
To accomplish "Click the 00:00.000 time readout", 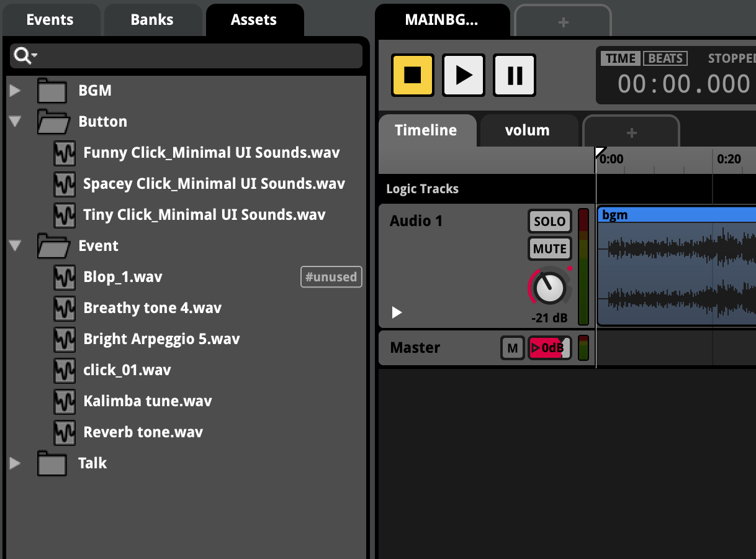I will click(x=683, y=84).
